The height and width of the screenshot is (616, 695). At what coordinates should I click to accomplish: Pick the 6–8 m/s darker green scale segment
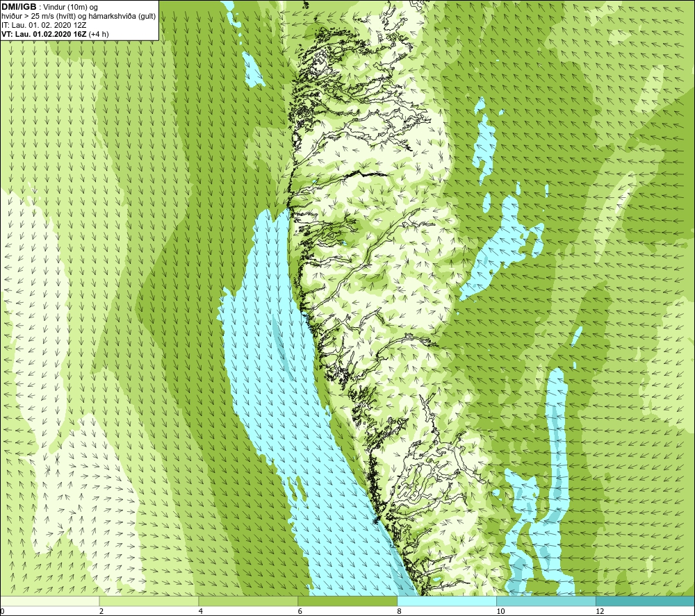click(x=347, y=601)
